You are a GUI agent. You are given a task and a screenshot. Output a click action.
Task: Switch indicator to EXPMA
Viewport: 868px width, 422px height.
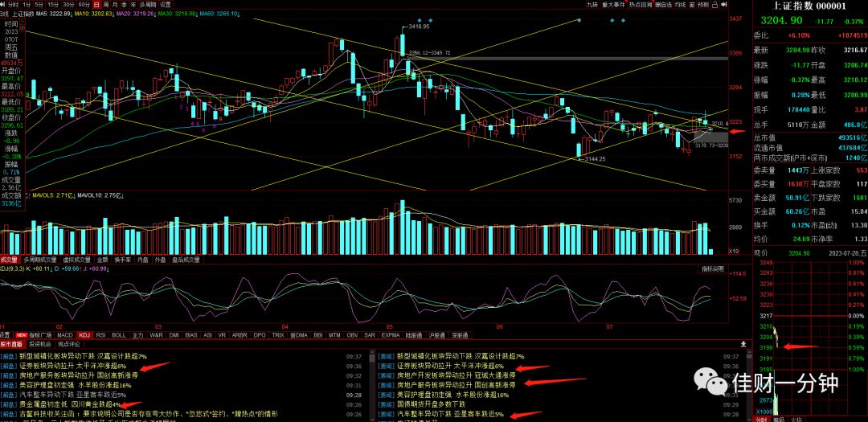point(391,335)
